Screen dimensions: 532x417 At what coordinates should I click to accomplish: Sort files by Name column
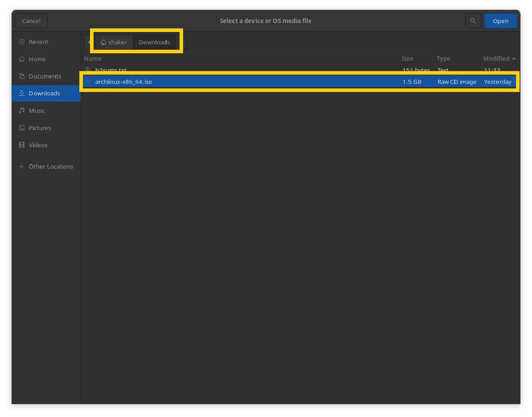click(93, 59)
